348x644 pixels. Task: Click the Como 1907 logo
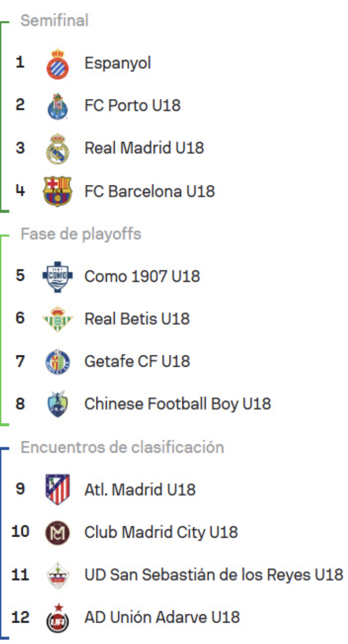coord(57,276)
